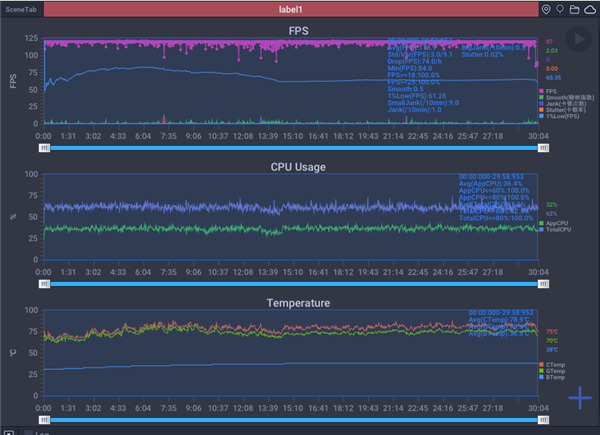Screen dimensions: 600x435
Task: Open the folder icon in top bar
Action: (x=574, y=9)
